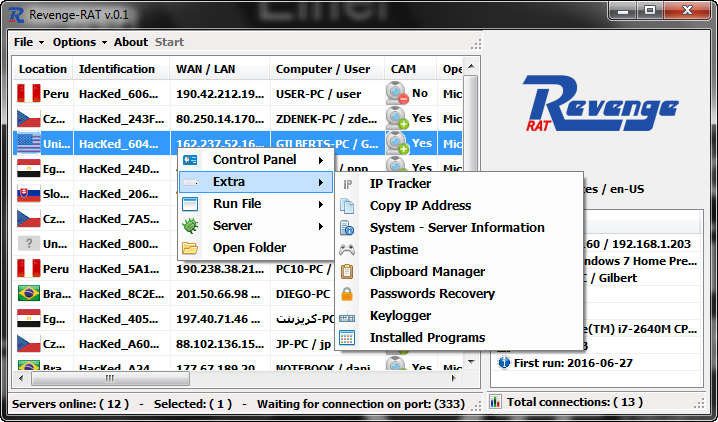The height and width of the screenshot is (422, 718).
Task: Click the webcam 'Yes' icon in ZDENEK-PC row
Action: [x=397, y=119]
